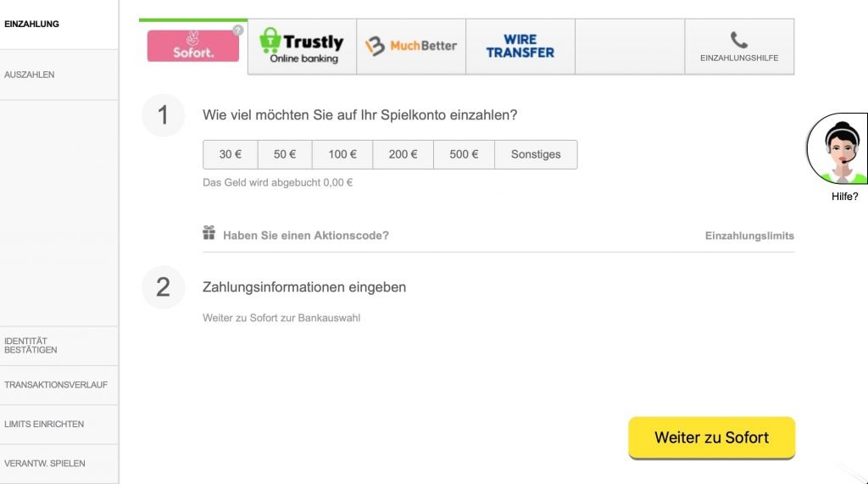
Task: Click the question mark on Sofort tab
Action: [238, 31]
